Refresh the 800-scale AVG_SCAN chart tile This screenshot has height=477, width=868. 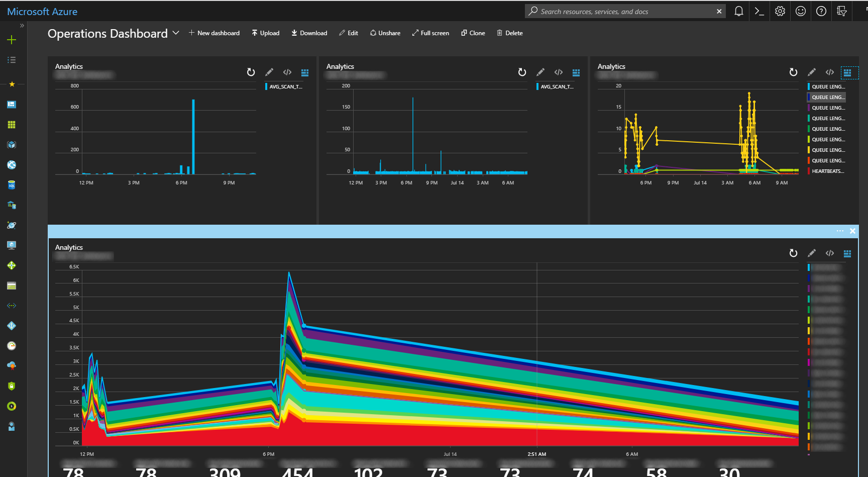pos(251,72)
